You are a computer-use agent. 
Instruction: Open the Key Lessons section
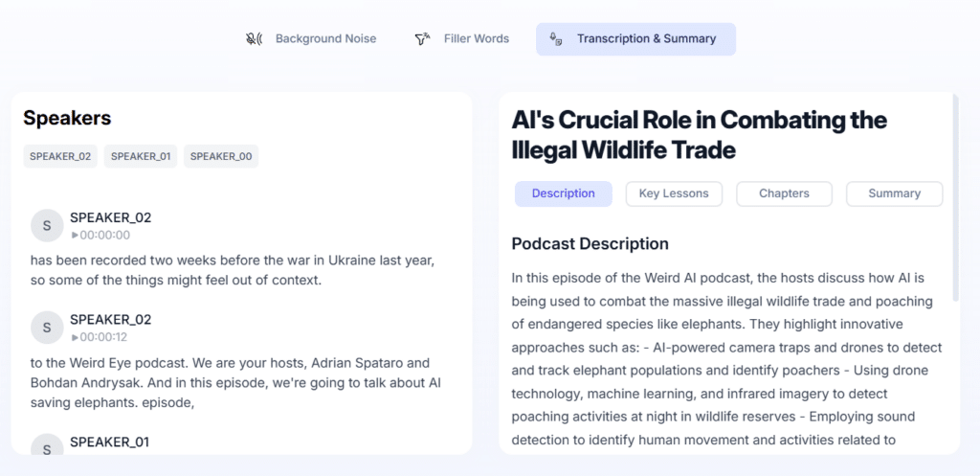click(x=674, y=193)
